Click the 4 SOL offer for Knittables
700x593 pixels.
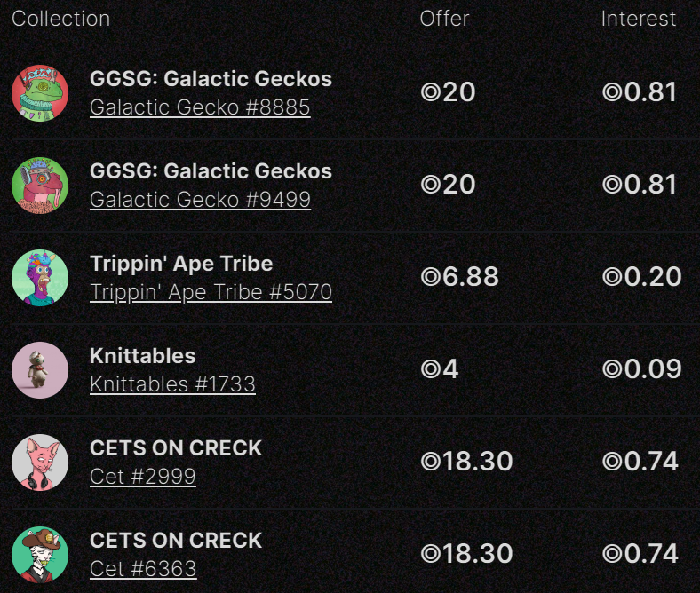pos(440,369)
